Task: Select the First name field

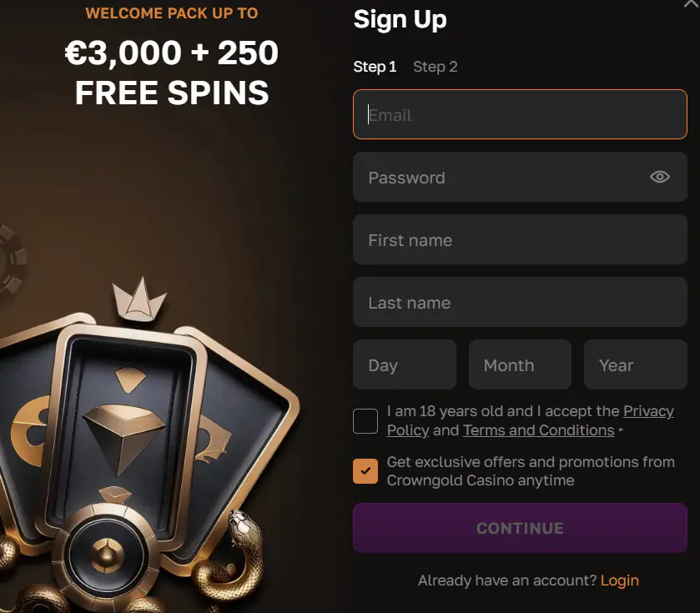Action: pyautogui.click(x=520, y=239)
